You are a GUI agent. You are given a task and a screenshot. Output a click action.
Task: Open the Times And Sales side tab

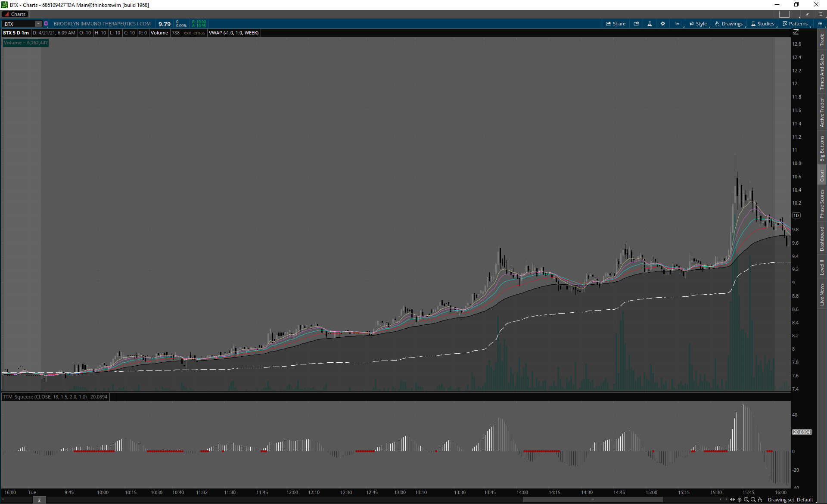[x=822, y=72]
